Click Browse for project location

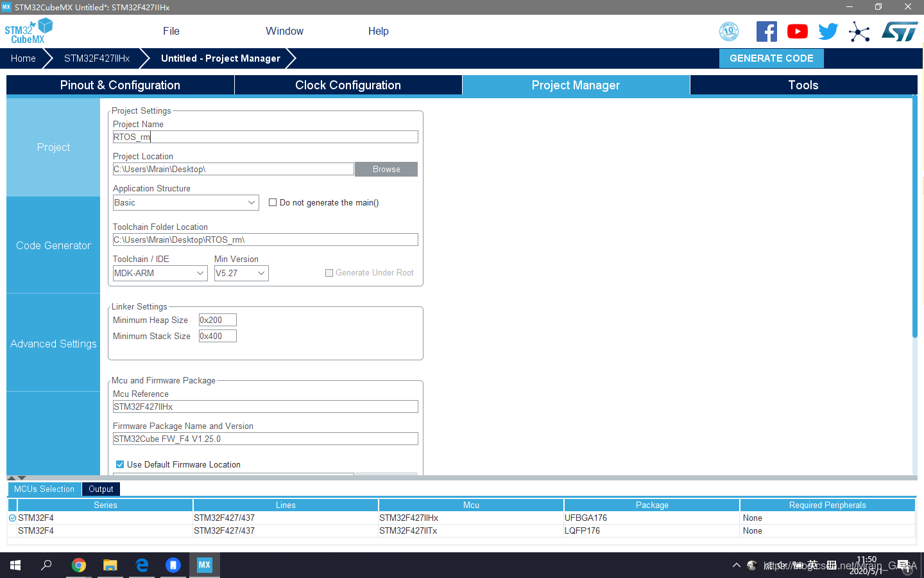(x=386, y=169)
